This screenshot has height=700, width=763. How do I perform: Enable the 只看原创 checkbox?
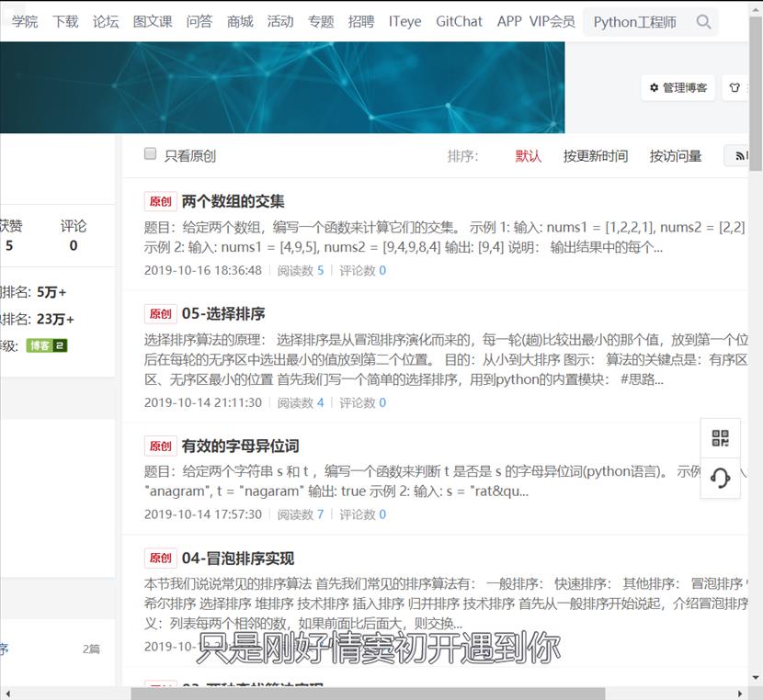[151, 154]
